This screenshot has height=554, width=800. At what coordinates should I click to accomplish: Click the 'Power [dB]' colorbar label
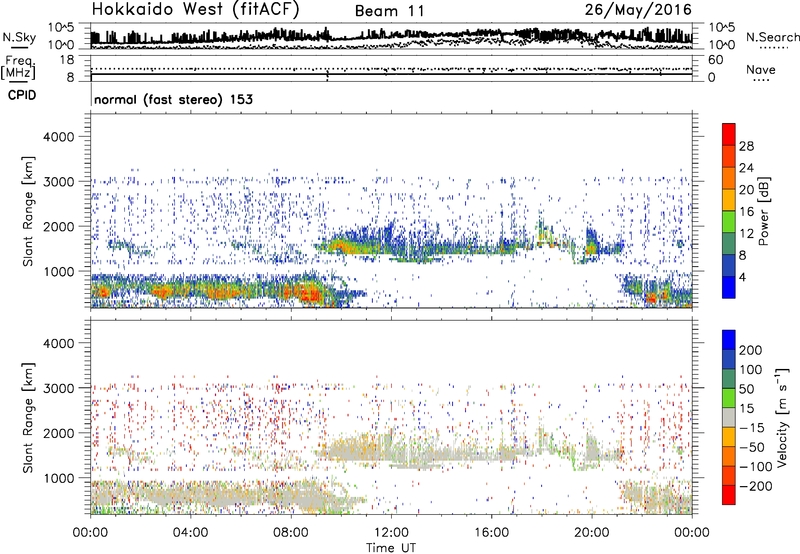click(764, 211)
